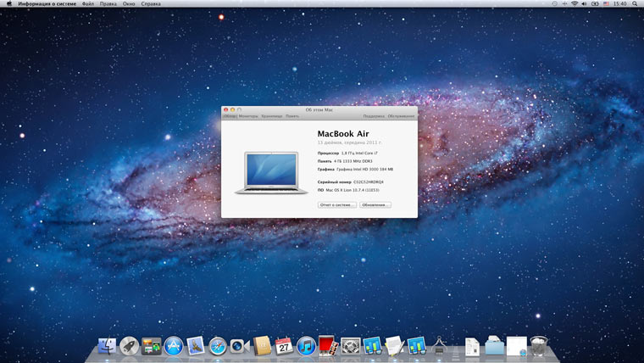Viewport: 644px width, 363px height.
Task: Open the Файл menu
Action: [x=88, y=3]
